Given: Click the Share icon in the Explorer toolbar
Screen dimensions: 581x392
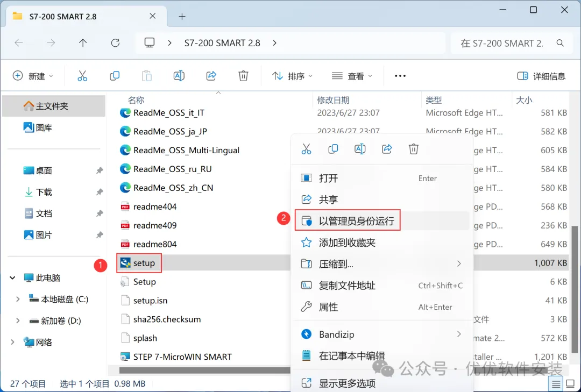Looking at the screenshot, I should (x=211, y=76).
